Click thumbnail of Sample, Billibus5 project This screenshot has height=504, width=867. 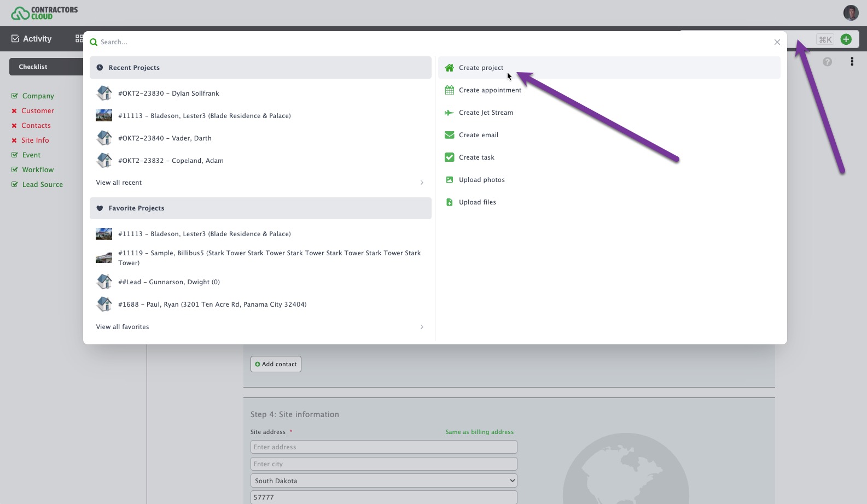point(104,257)
